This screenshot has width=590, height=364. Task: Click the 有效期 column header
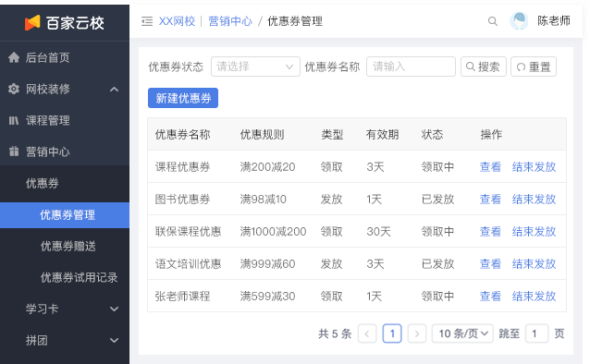pyautogui.click(x=382, y=134)
